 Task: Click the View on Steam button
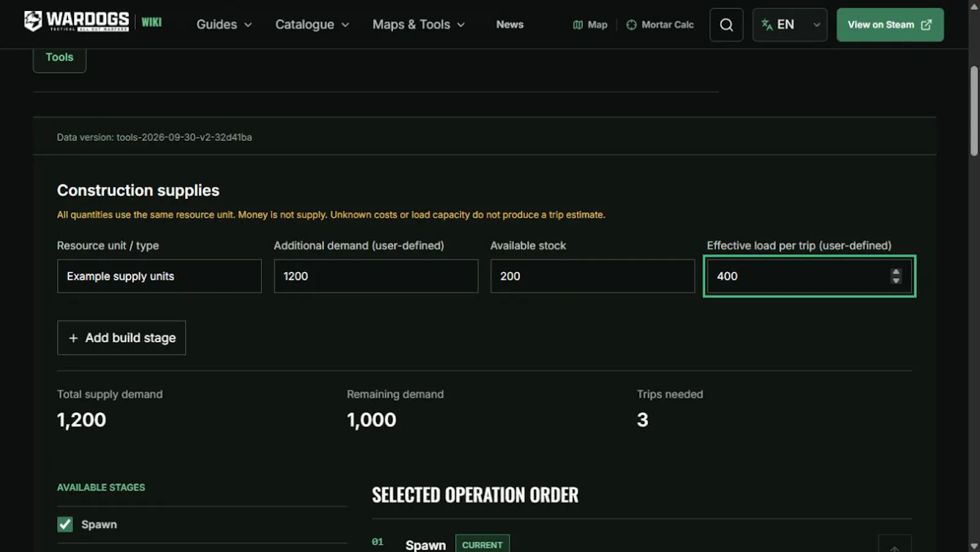point(890,25)
